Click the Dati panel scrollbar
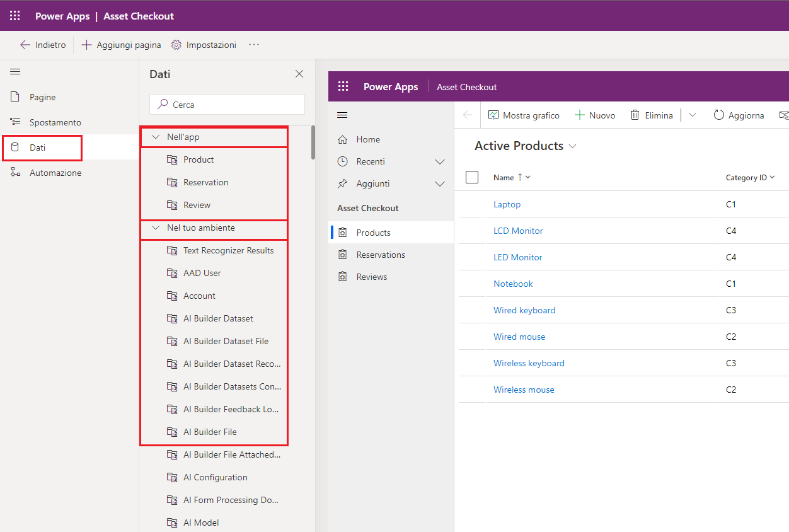 313,142
